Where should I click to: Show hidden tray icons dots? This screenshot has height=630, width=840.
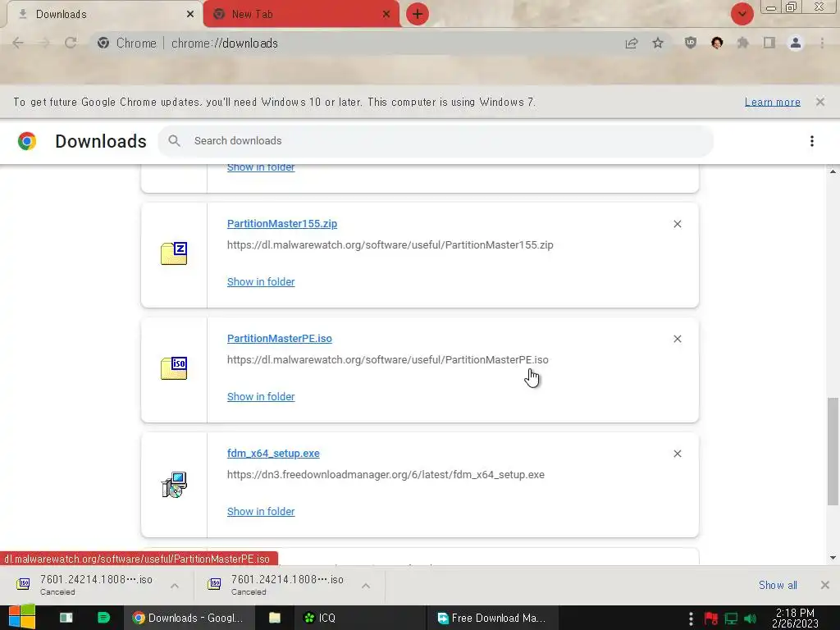[x=691, y=619]
